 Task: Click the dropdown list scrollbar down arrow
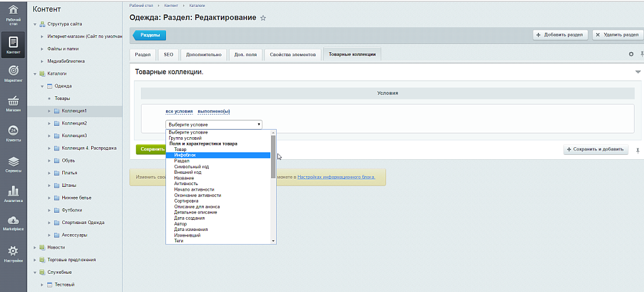(273, 240)
